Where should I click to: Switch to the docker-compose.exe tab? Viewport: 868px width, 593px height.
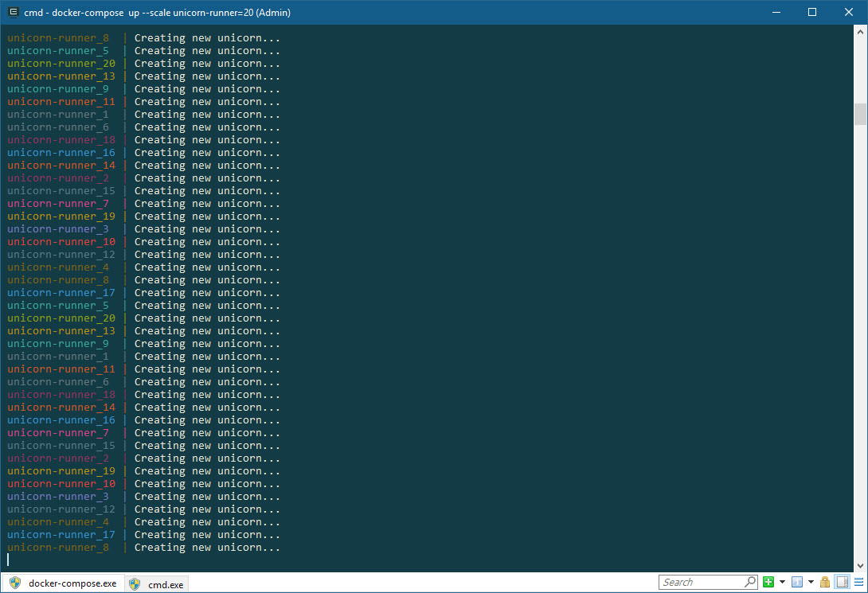coord(74,583)
